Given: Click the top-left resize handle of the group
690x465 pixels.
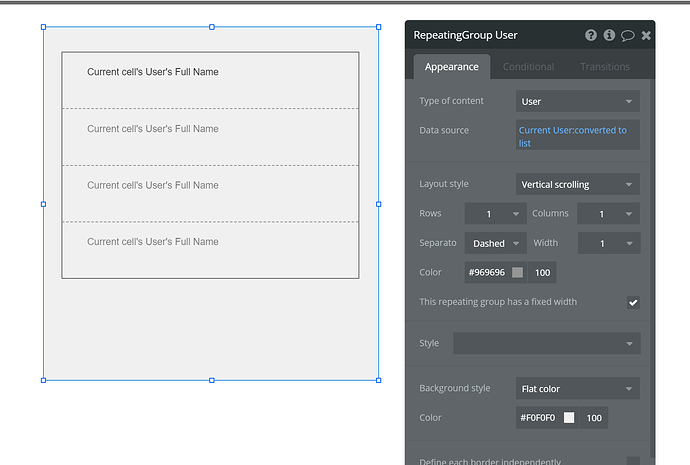Looking at the screenshot, I should tap(44, 27).
